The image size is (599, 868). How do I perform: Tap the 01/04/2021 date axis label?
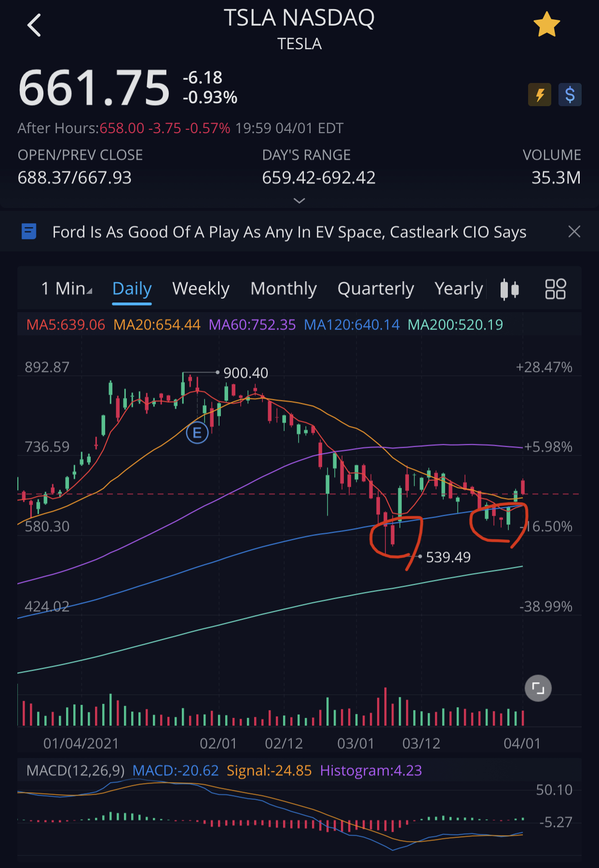pos(81,744)
